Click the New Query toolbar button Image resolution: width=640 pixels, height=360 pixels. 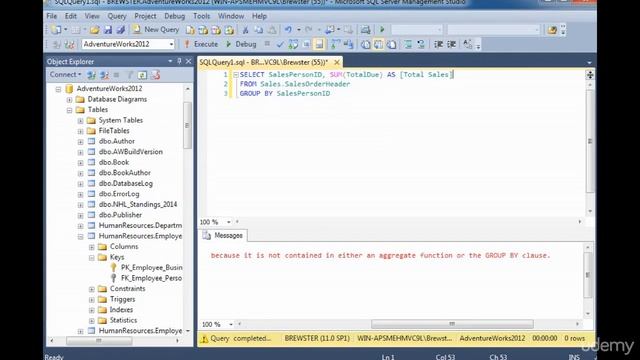(x=156, y=29)
